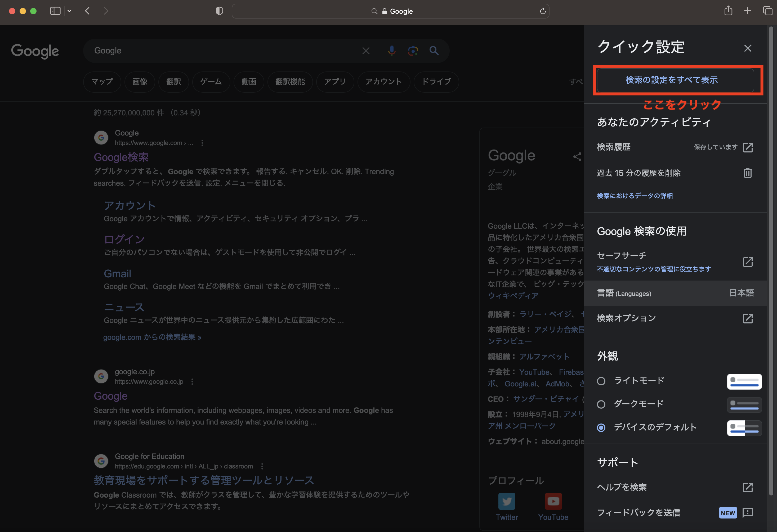Screen dimensions: 777x532
Task: Open more options for the google.co.jp result
Action: click(x=192, y=382)
